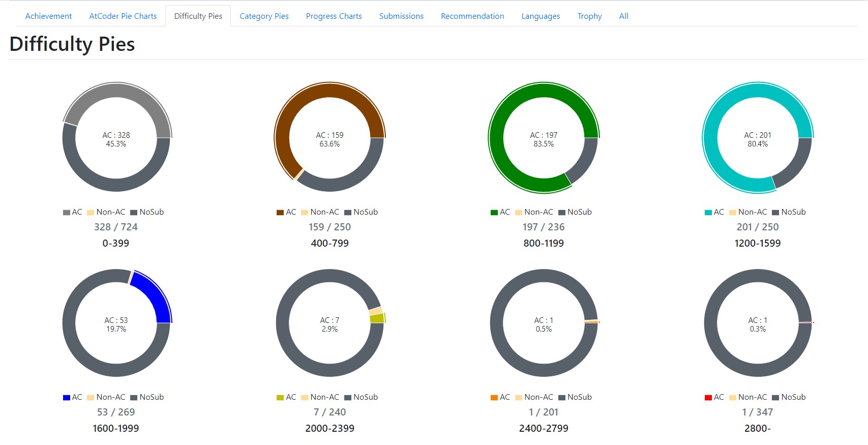The image size is (868, 445).
Task: Toggle AC legend in 0-399 chart
Action: [72, 212]
